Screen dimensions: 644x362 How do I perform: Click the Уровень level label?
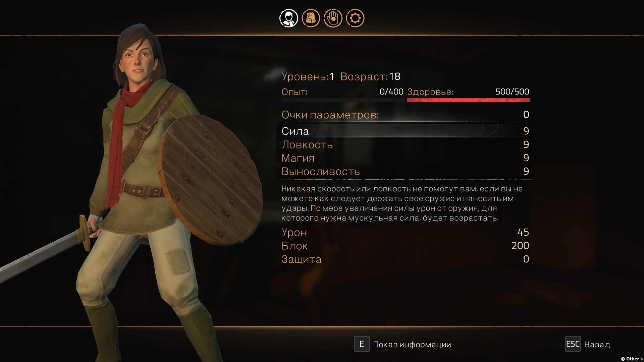305,77
